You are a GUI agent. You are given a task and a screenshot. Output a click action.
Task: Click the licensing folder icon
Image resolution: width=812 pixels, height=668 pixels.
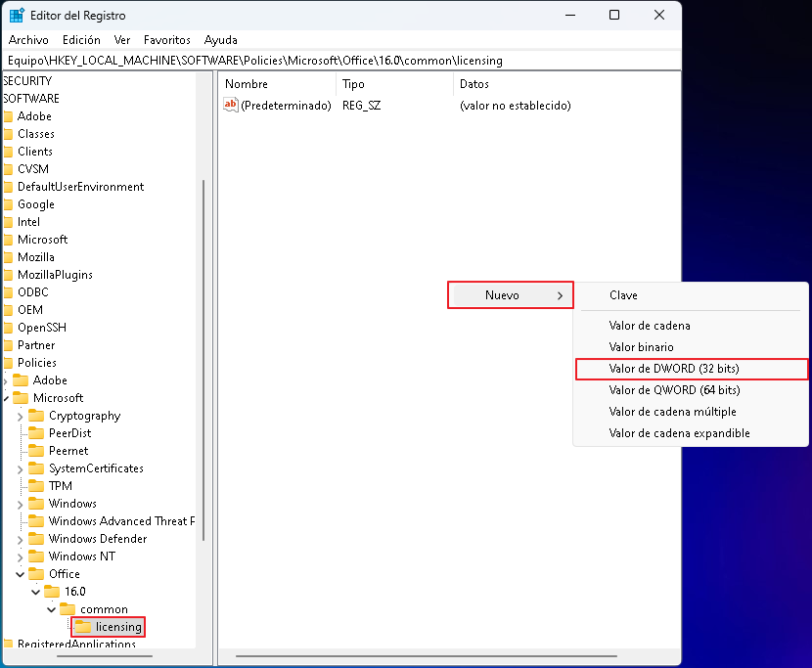click(83, 627)
